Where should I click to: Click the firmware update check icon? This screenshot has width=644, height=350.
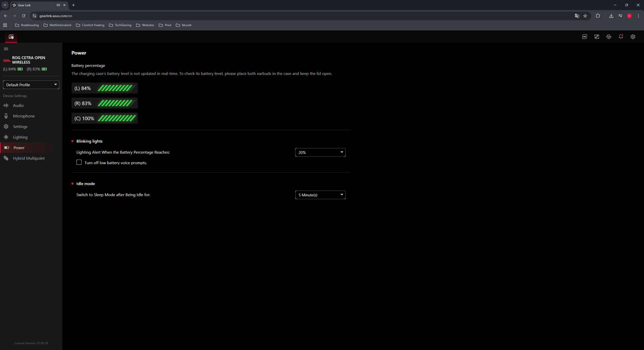click(x=609, y=37)
